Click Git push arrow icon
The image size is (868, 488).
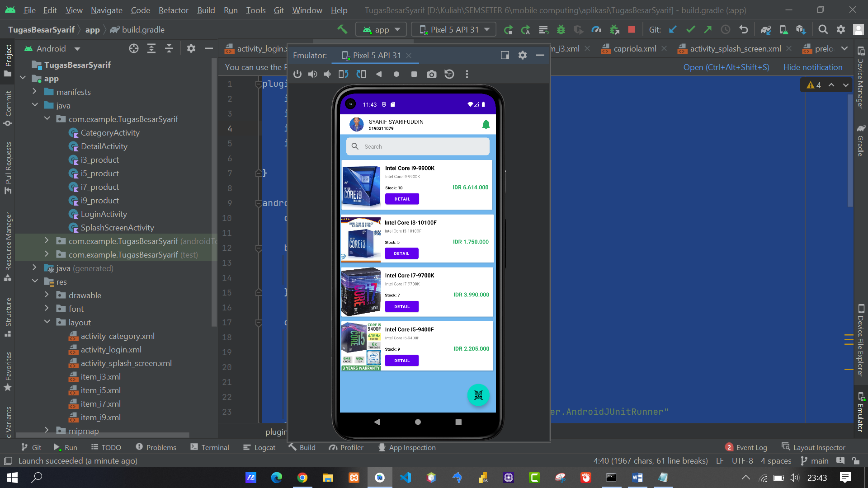tap(708, 30)
